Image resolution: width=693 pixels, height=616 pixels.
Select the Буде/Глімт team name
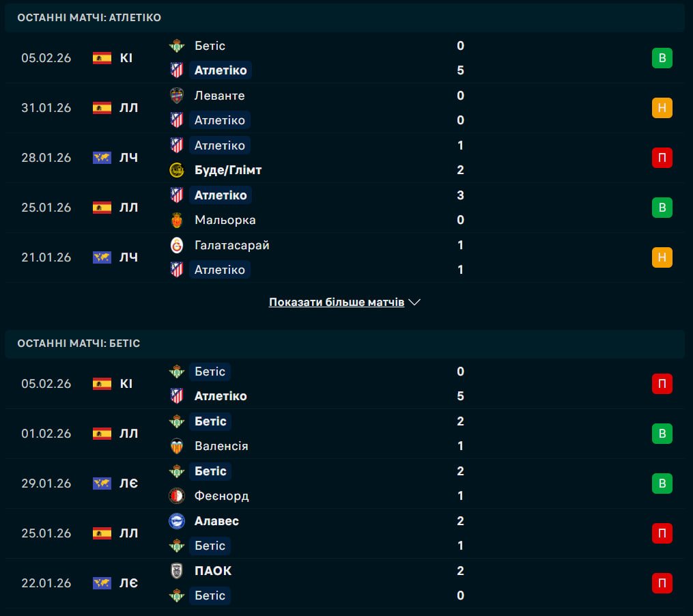point(228,170)
